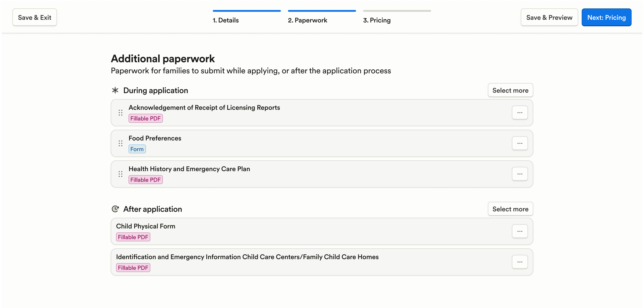Click the drag handle for Health History form
Image resolution: width=644 pixels, height=308 pixels.
coord(120,174)
